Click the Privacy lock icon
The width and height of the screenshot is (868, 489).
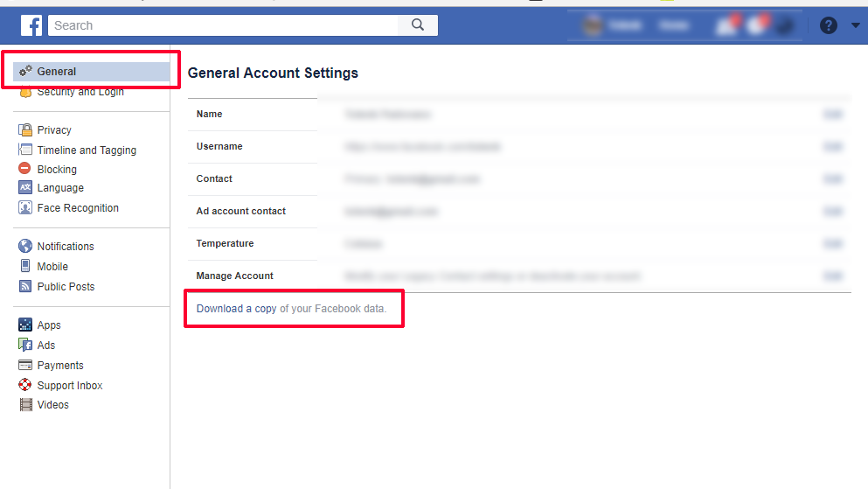(x=24, y=129)
